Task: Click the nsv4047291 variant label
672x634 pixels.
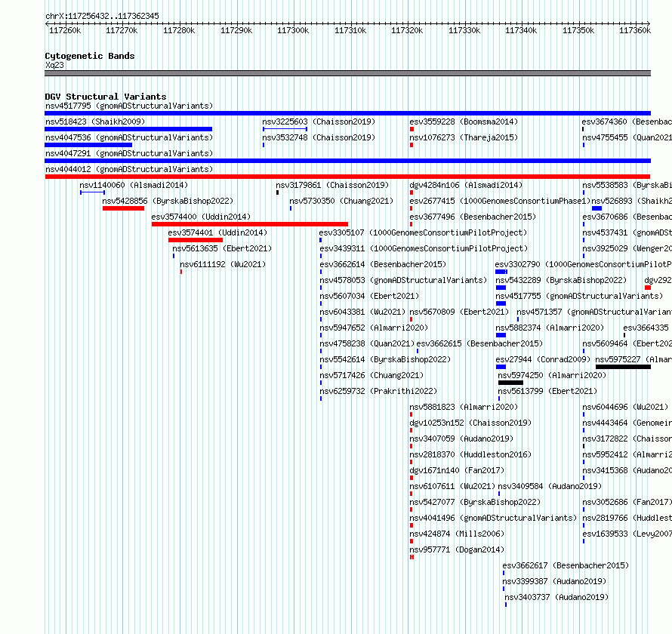Action: [x=129, y=153]
